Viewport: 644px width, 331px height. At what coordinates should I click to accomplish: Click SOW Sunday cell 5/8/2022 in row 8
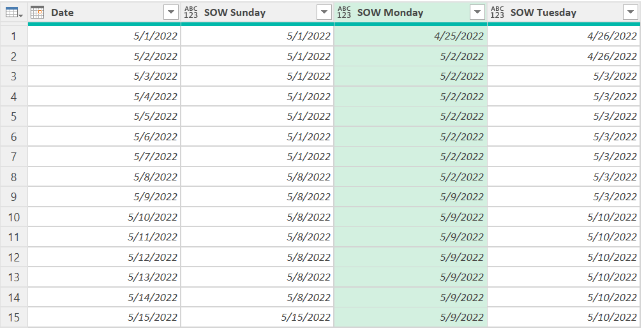(x=257, y=177)
